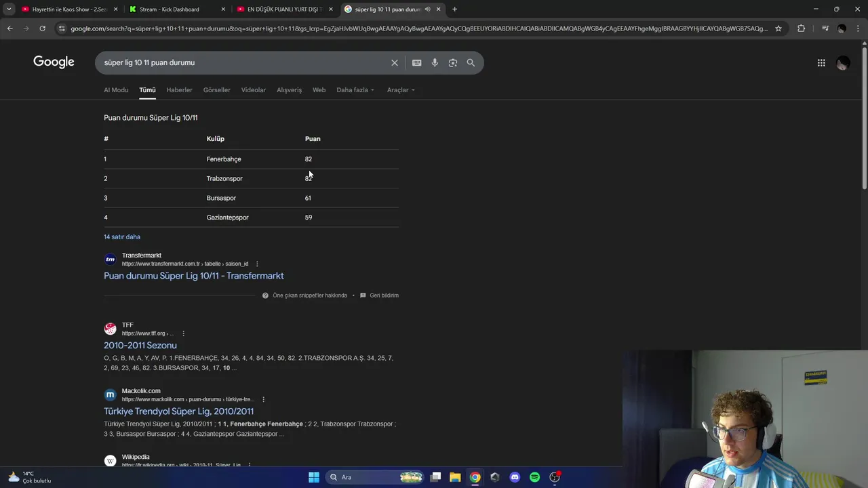Image resolution: width=868 pixels, height=488 pixels.
Task: Reload the current page
Action: pos(42,28)
